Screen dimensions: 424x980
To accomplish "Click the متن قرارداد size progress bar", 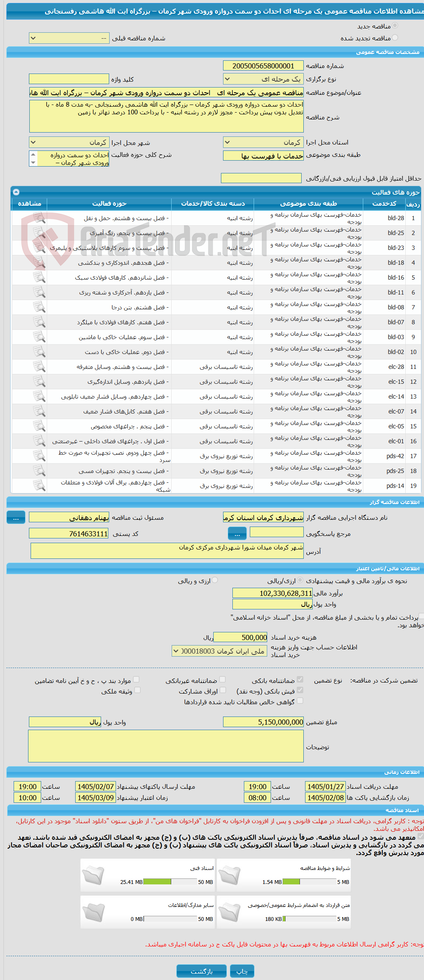I will coord(309,919).
